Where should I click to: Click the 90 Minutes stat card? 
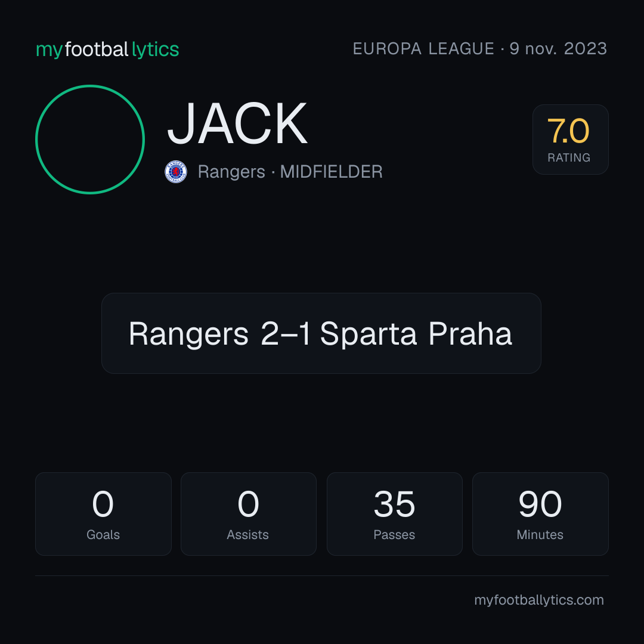coord(540,514)
